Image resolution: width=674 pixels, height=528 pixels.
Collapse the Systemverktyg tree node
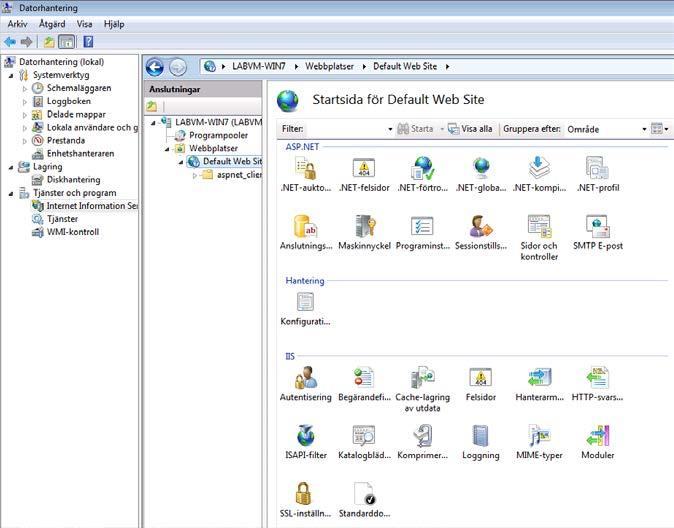click(x=11, y=75)
